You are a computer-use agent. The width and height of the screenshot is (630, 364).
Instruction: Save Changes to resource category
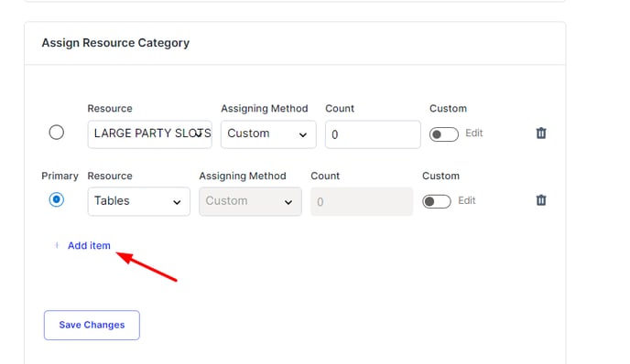[x=92, y=325]
